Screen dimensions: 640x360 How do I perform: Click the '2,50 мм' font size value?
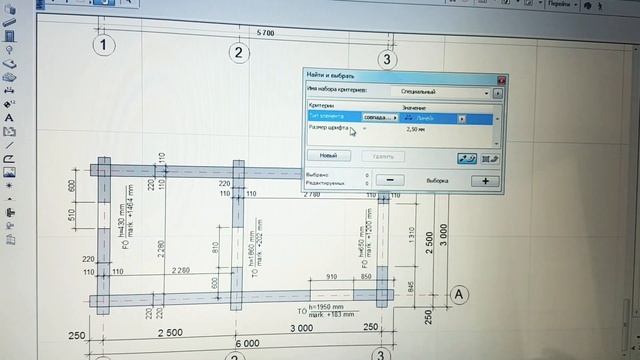coord(416,129)
